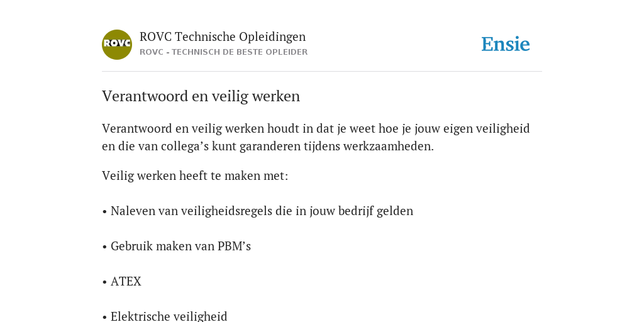Screen dimensions: 644x322
Task: Select the ATEX bullet item
Action: 121,282
